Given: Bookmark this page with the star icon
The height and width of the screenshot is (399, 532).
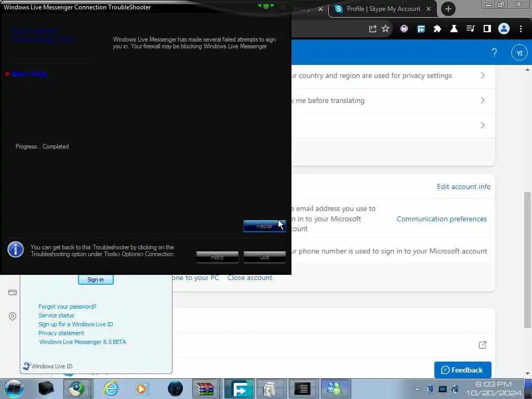Looking at the screenshot, I should [x=385, y=29].
